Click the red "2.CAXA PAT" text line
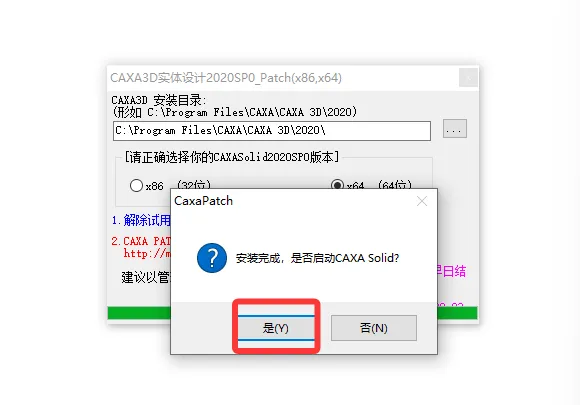The height and width of the screenshot is (405, 580). pos(141,241)
